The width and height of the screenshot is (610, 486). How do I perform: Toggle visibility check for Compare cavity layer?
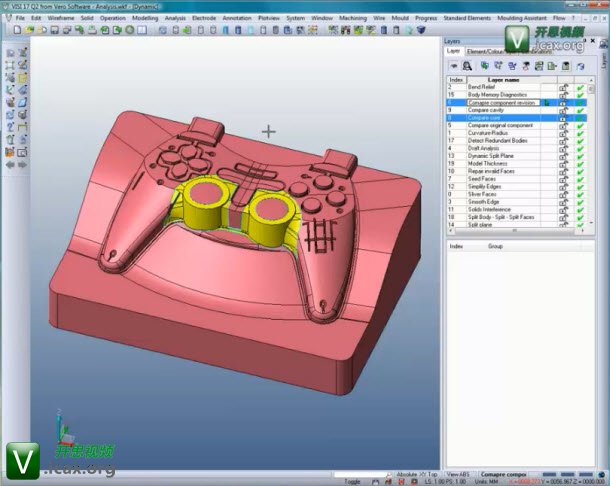point(580,111)
